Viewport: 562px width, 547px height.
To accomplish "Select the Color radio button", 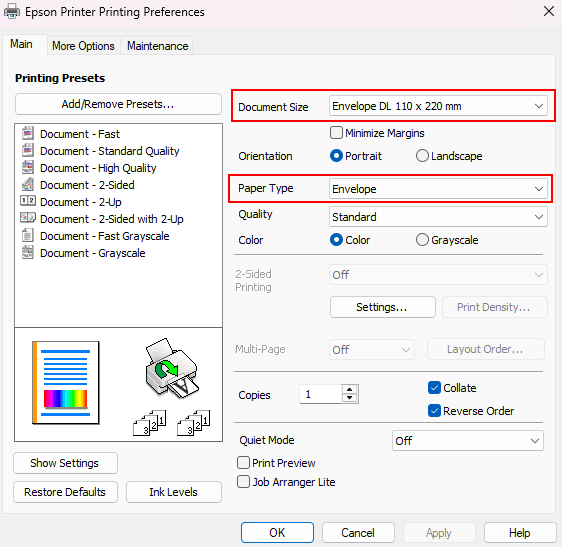I will tap(336, 240).
